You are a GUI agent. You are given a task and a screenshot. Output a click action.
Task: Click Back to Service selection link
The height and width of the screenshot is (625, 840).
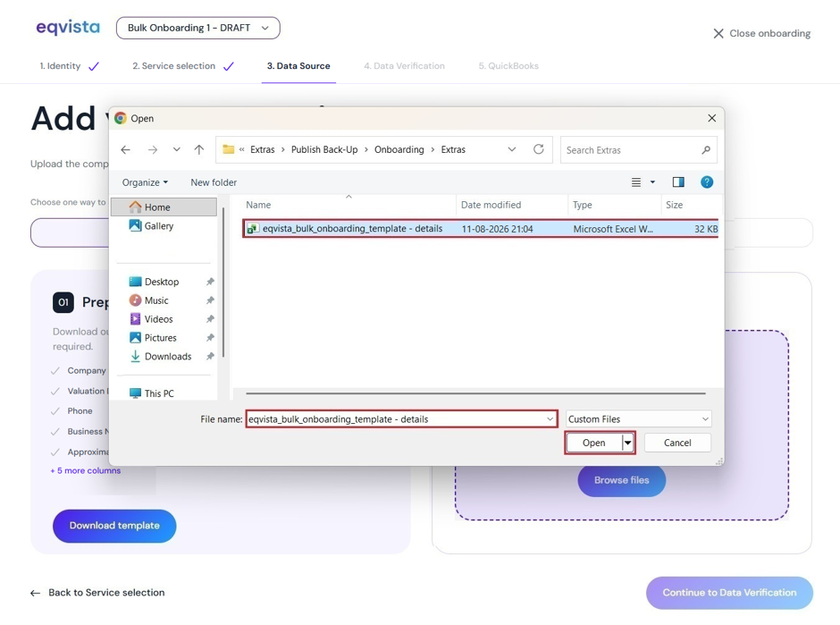(x=97, y=592)
